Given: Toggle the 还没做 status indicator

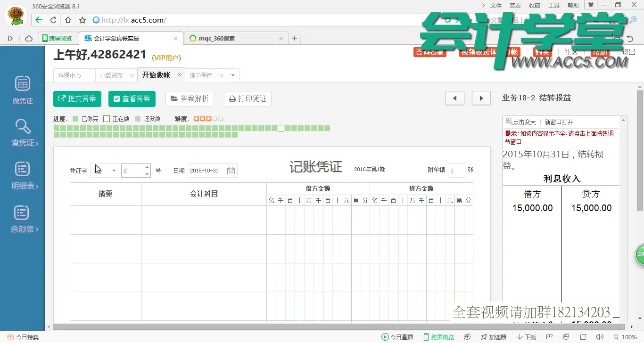Looking at the screenshot, I should (137, 118).
